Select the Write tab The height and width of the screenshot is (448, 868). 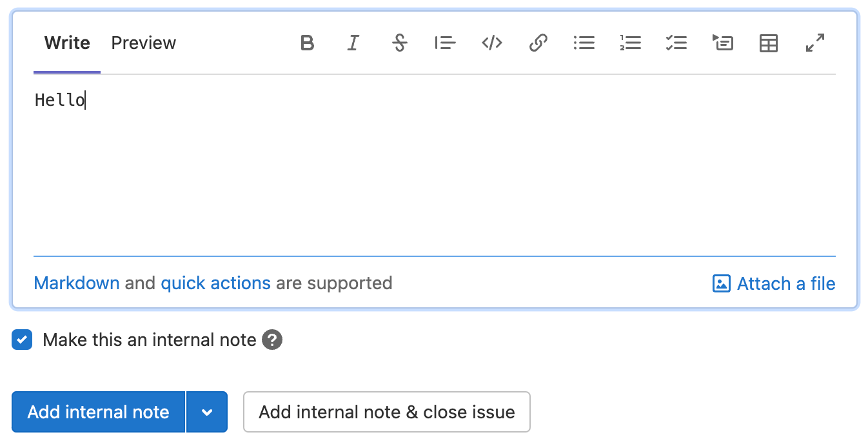point(66,43)
